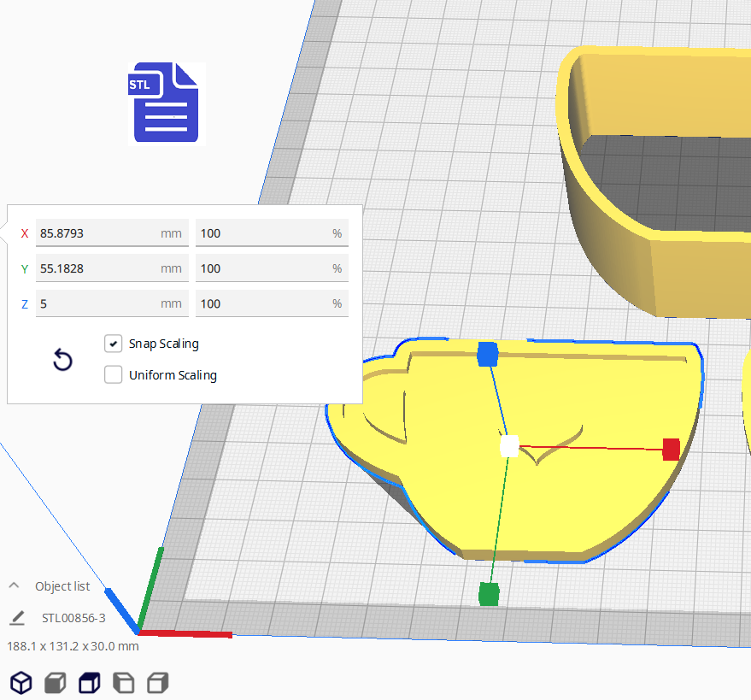The width and height of the screenshot is (751, 700).
Task: Click the Z size field in mm
Action: click(98, 303)
